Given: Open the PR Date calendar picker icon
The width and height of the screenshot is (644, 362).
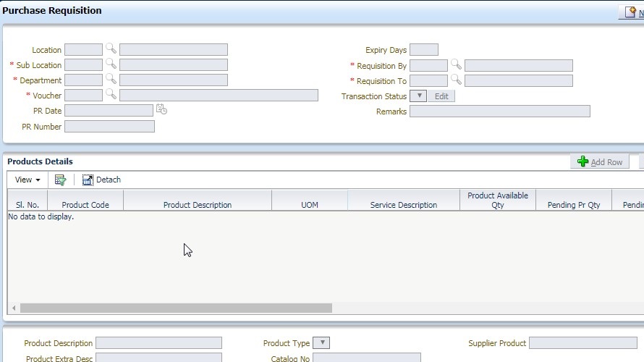Looking at the screenshot, I should (x=161, y=109).
